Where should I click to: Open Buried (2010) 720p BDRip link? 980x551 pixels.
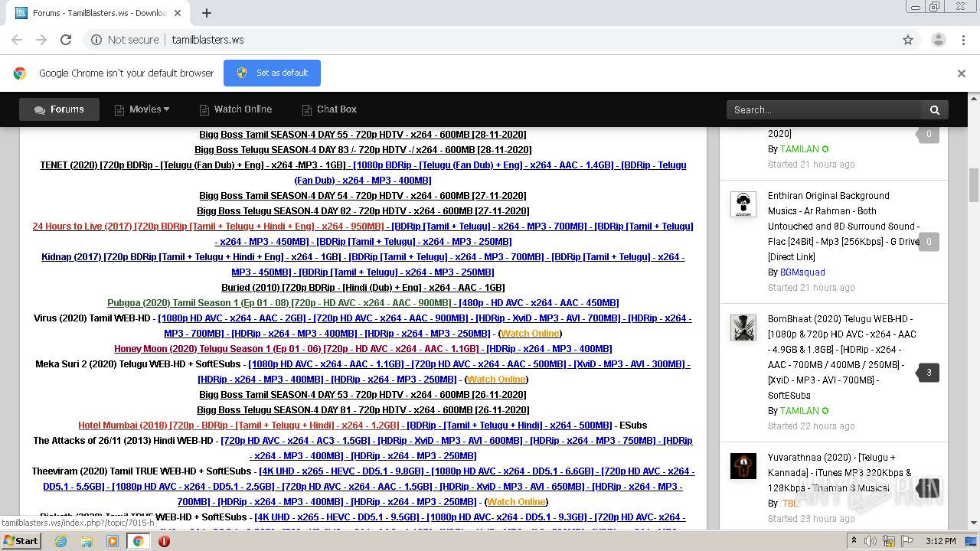pos(363,288)
